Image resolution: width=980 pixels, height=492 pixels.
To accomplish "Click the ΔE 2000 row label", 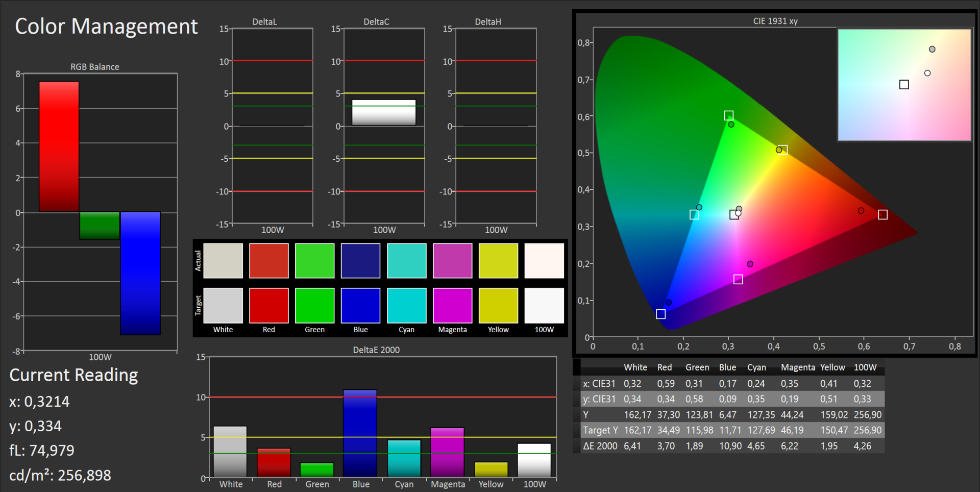I will pyautogui.click(x=600, y=446).
